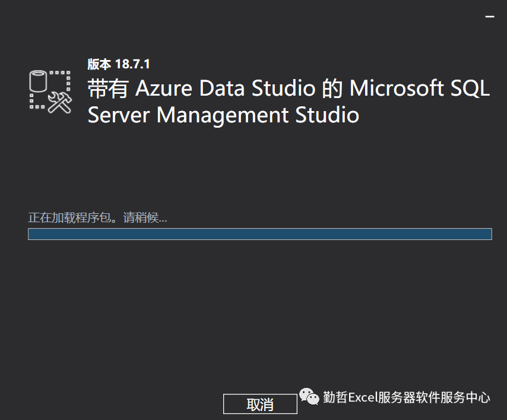507x420 pixels.
Task: Click the word "Excel" in the watermark
Action: tap(363, 397)
